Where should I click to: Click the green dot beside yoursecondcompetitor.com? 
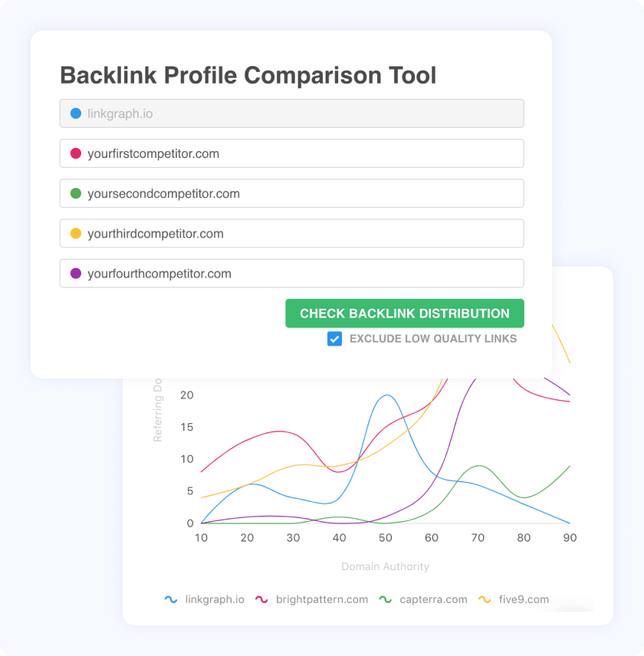click(76, 193)
